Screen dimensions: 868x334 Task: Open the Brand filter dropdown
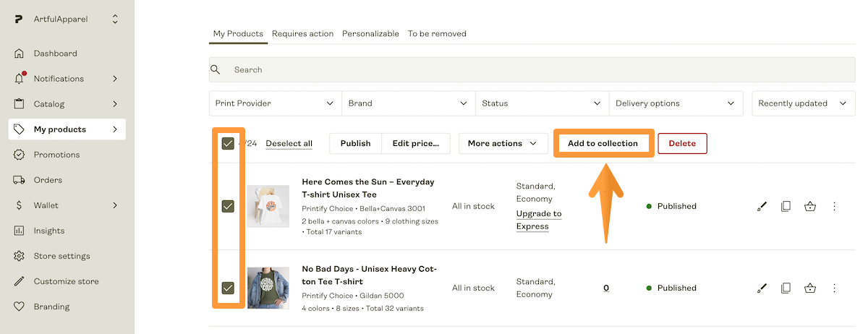409,103
